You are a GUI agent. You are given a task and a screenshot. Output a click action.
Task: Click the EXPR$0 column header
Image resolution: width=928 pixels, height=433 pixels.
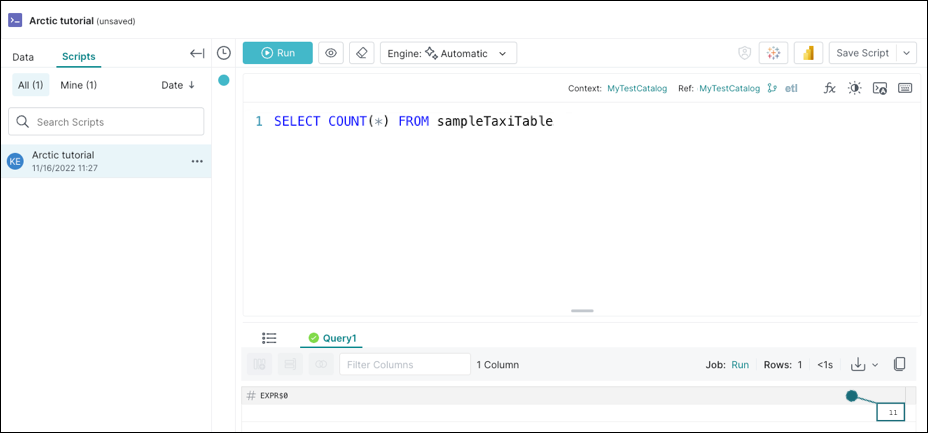pos(274,396)
